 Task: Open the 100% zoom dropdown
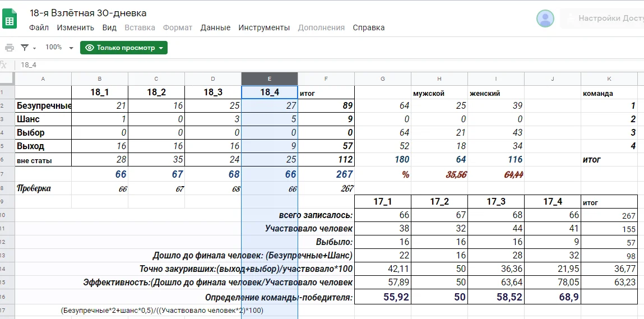tap(59, 48)
